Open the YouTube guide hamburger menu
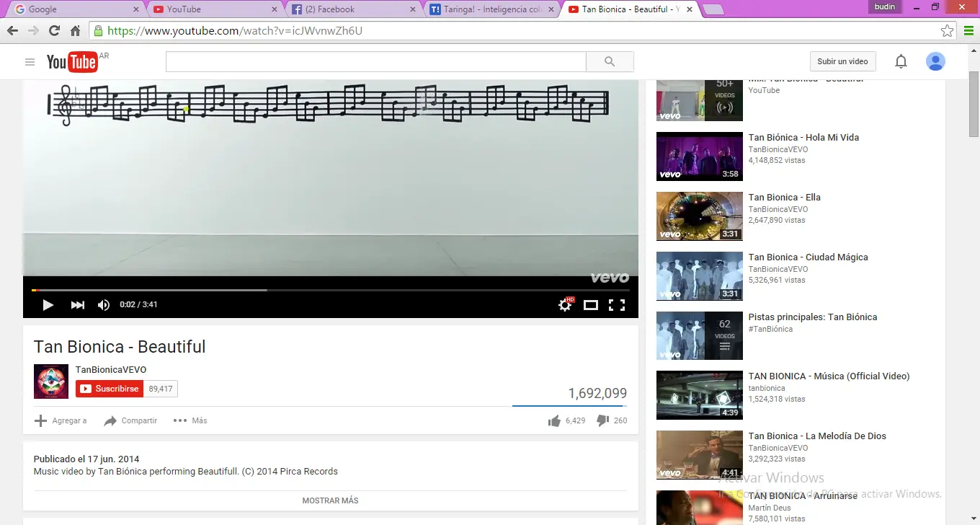The height and width of the screenshot is (525, 980). point(30,62)
